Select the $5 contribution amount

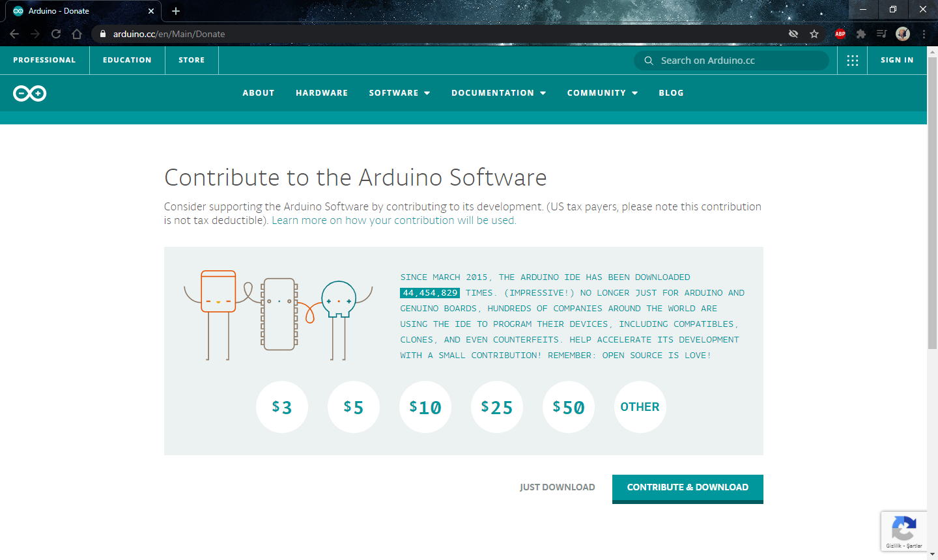[x=354, y=407]
